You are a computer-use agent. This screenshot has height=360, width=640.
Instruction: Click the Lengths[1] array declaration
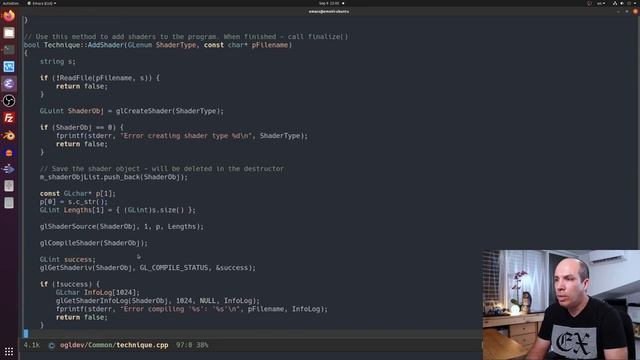pyautogui.click(x=118, y=210)
